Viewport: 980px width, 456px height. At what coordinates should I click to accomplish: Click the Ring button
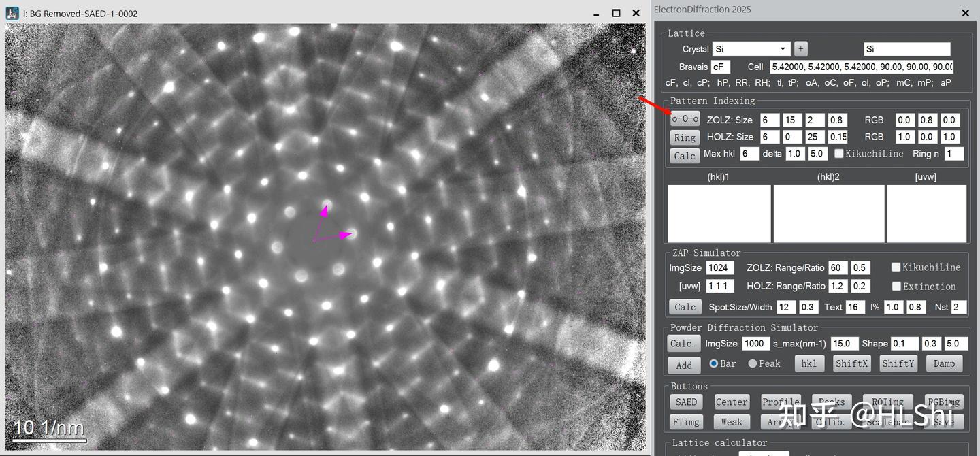pos(685,137)
